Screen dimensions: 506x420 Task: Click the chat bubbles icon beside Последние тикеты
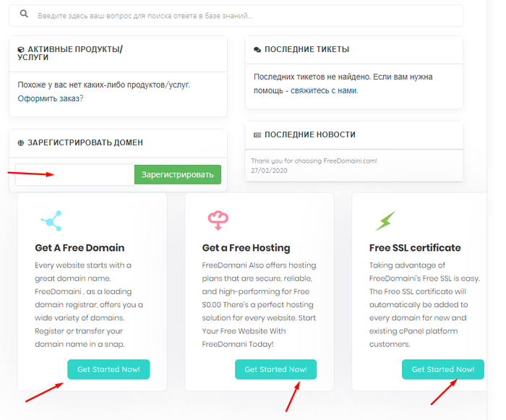pos(257,50)
